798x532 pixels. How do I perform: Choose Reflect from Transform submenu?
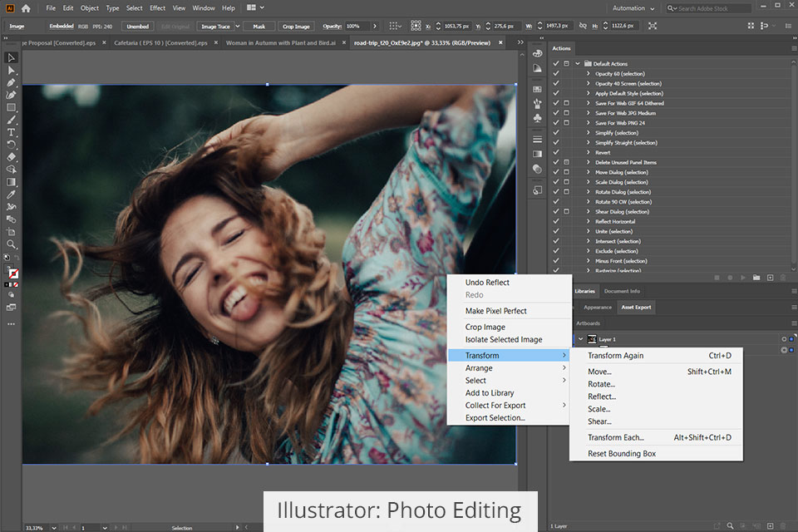(602, 397)
